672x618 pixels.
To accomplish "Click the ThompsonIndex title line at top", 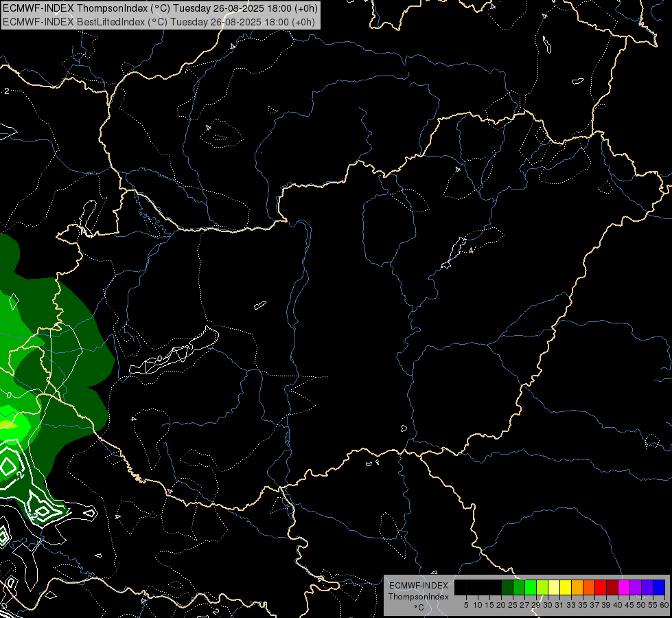I will (x=160, y=8).
